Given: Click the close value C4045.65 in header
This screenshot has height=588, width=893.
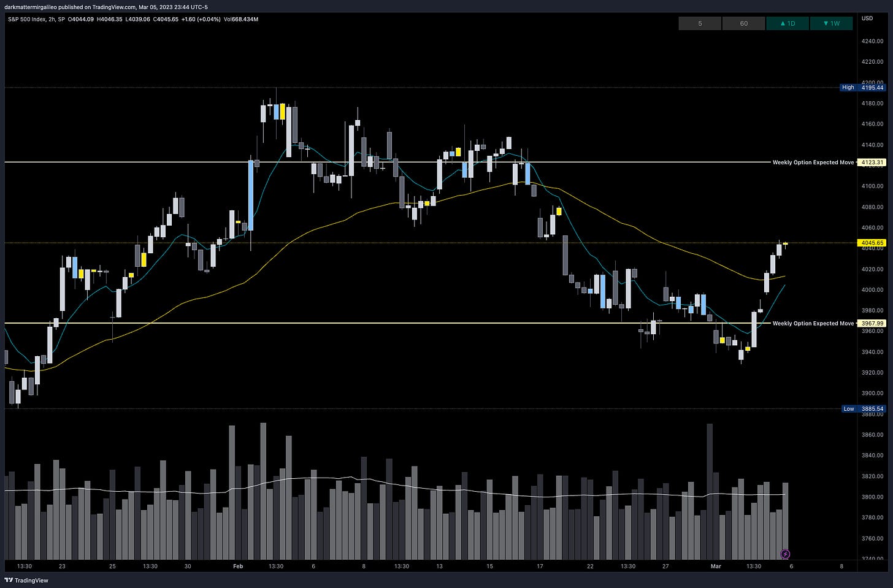Looking at the screenshot, I should pos(167,20).
